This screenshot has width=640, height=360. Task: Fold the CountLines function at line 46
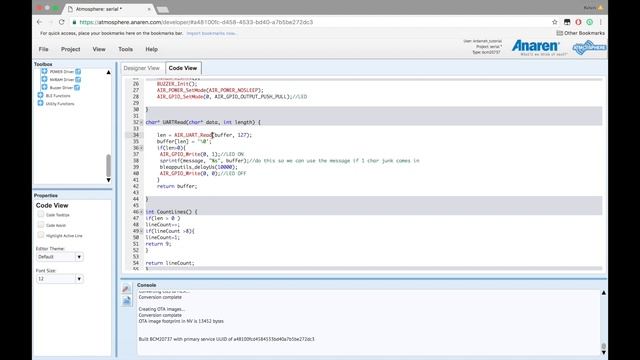(142, 212)
